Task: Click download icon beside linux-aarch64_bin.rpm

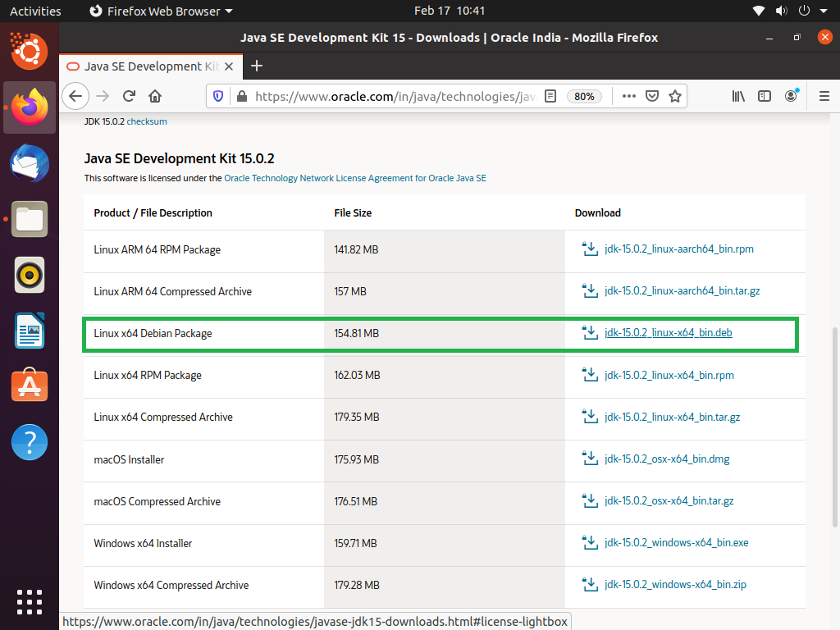Action: coord(590,249)
